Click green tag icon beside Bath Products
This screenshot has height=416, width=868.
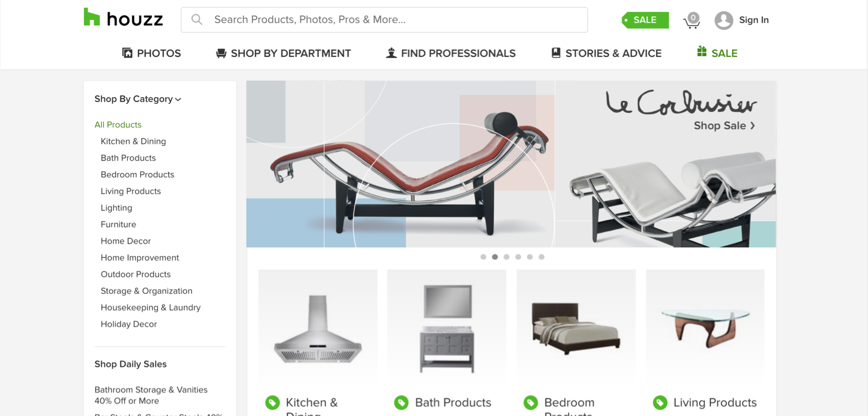point(401,402)
